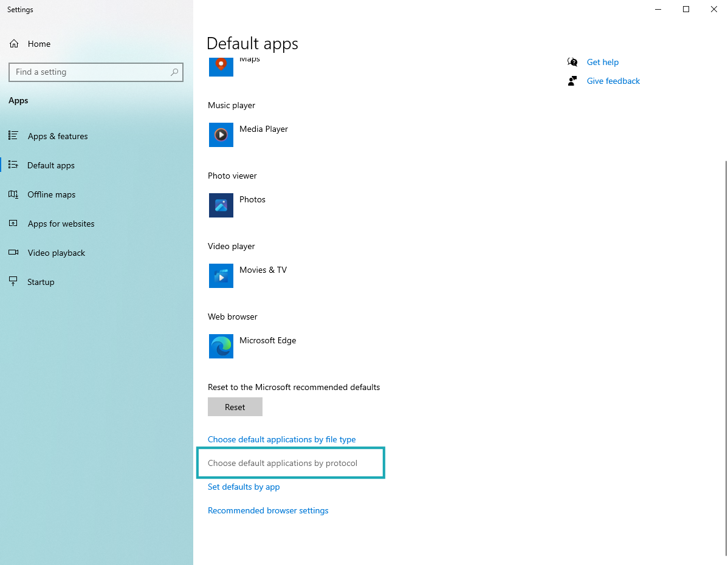
Task: Click the Microsoft Edge app icon
Action: point(221,346)
